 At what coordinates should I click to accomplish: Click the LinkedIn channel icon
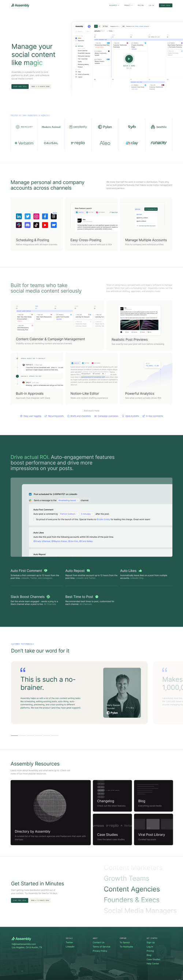click(x=19, y=216)
